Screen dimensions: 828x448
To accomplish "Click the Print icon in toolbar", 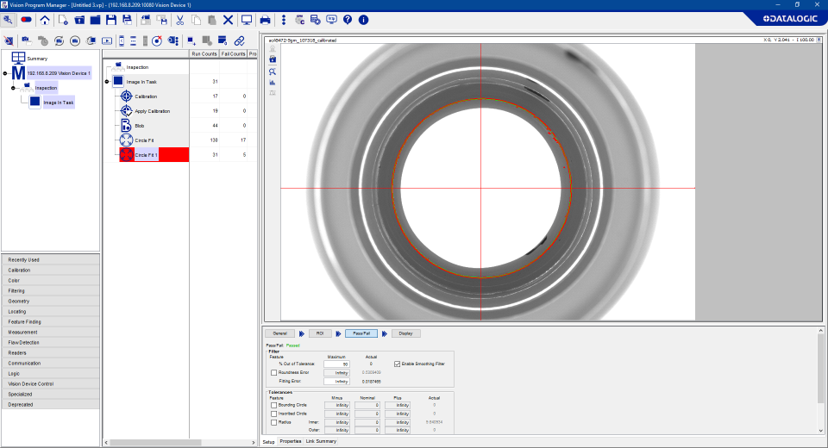I will coord(265,20).
